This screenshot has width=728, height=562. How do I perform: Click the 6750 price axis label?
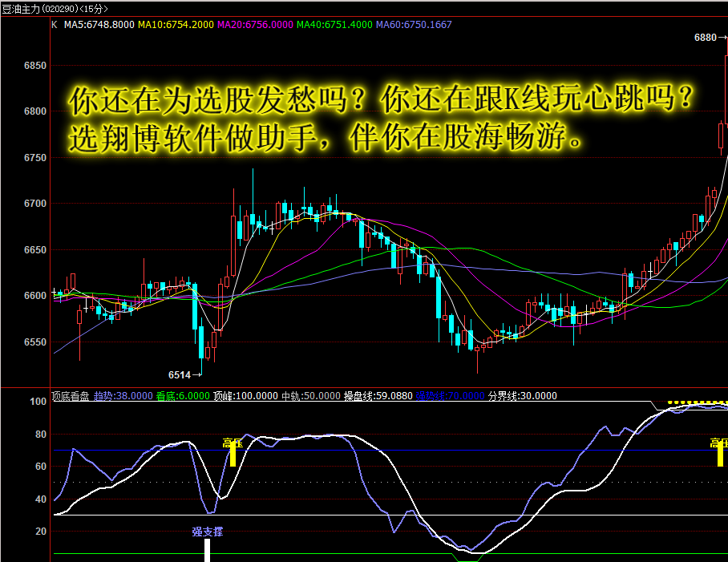point(35,158)
